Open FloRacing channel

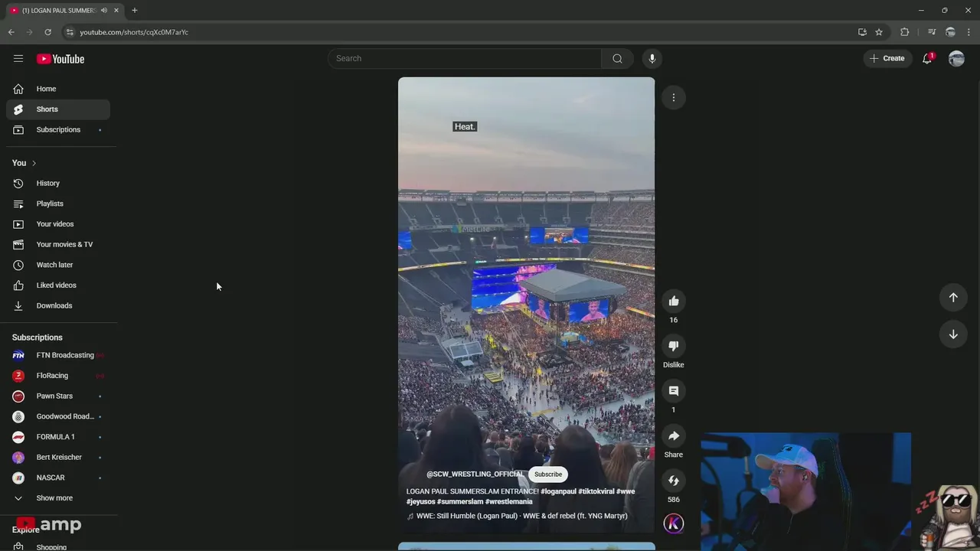[58, 376]
